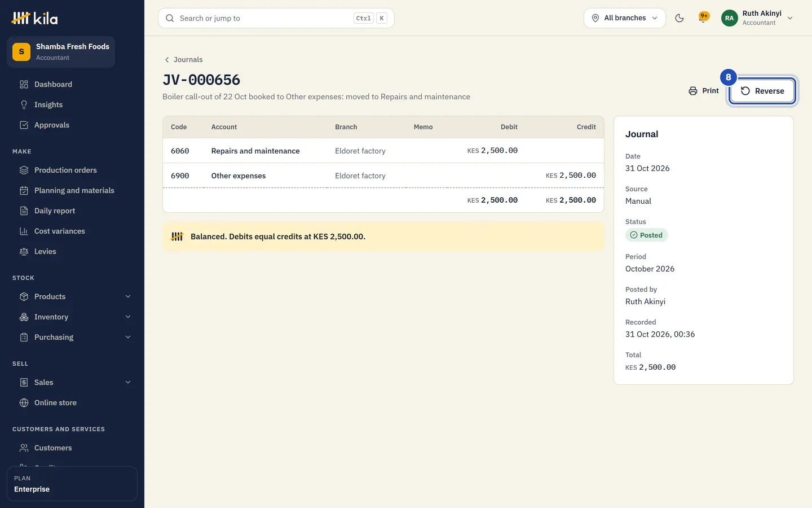Go back to Journals

click(183, 59)
